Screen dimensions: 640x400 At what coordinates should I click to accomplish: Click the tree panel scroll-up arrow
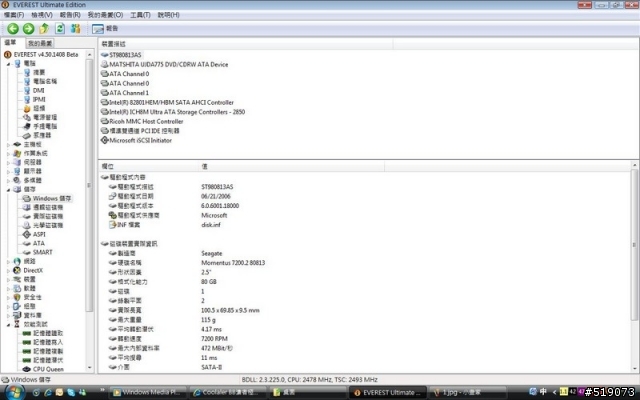pyautogui.click(x=90, y=55)
